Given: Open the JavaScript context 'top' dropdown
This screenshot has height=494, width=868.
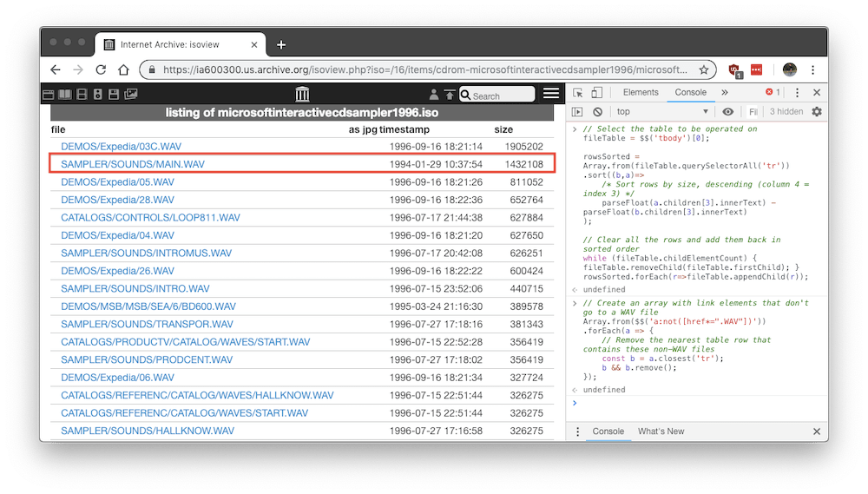Looking at the screenshot, I should (662, 112).
